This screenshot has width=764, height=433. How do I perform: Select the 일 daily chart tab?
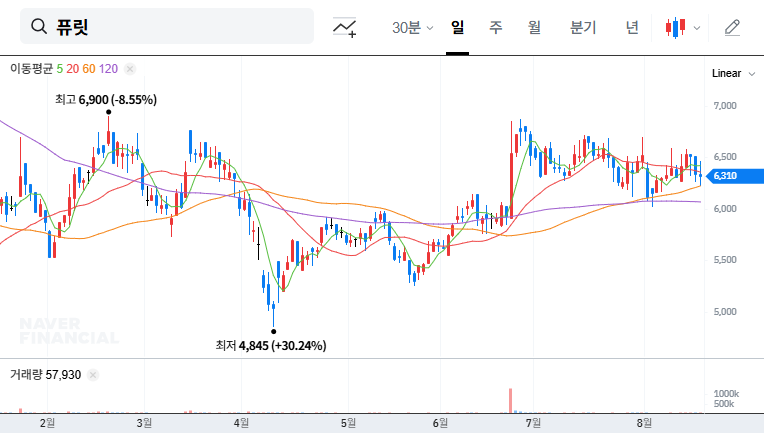[457, 27]
